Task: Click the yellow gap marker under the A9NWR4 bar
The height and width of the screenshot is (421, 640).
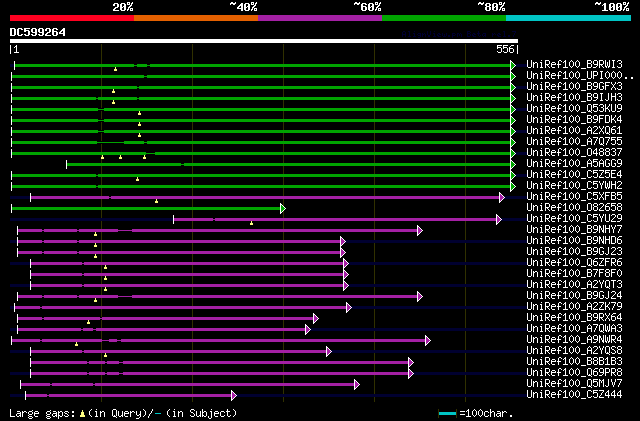Action: point(76,344)
